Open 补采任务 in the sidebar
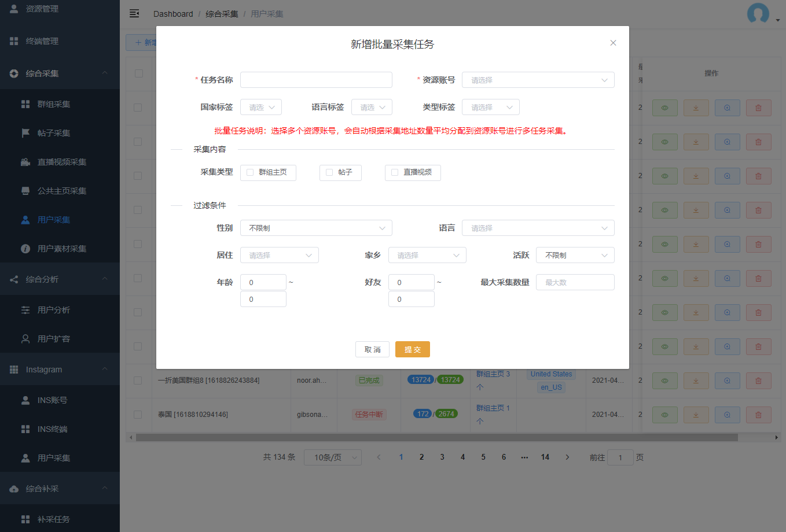 click(x=60, y=519)
